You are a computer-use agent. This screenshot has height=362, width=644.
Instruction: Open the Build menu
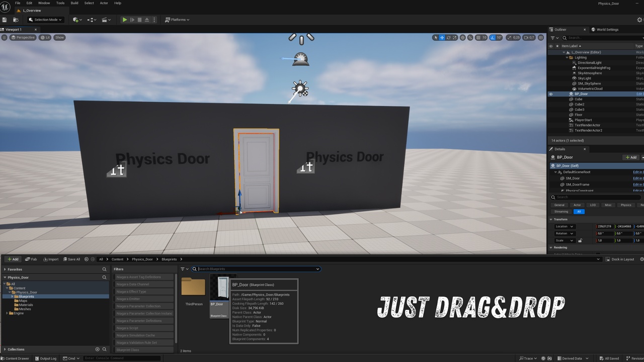pos(74,3)
